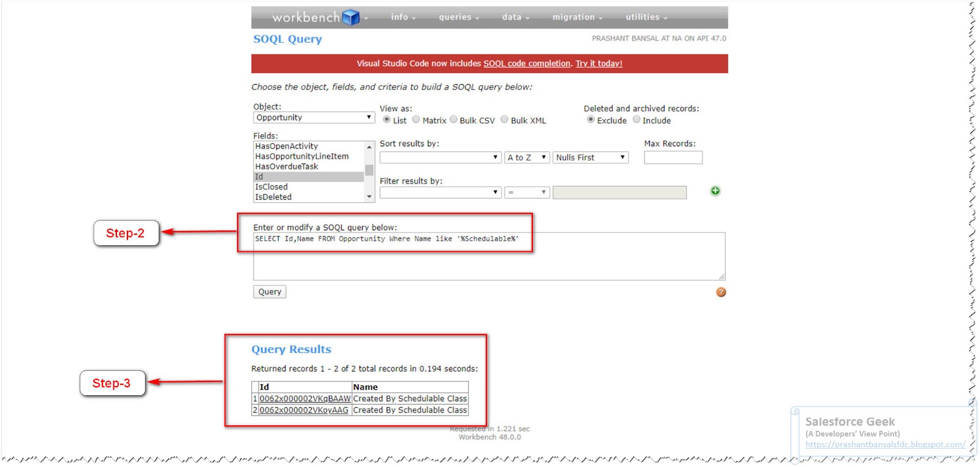Open the Sort results by field dropdown
Image resolution: width=980 pixels, height=467 pixels.
tap(440, 158)
